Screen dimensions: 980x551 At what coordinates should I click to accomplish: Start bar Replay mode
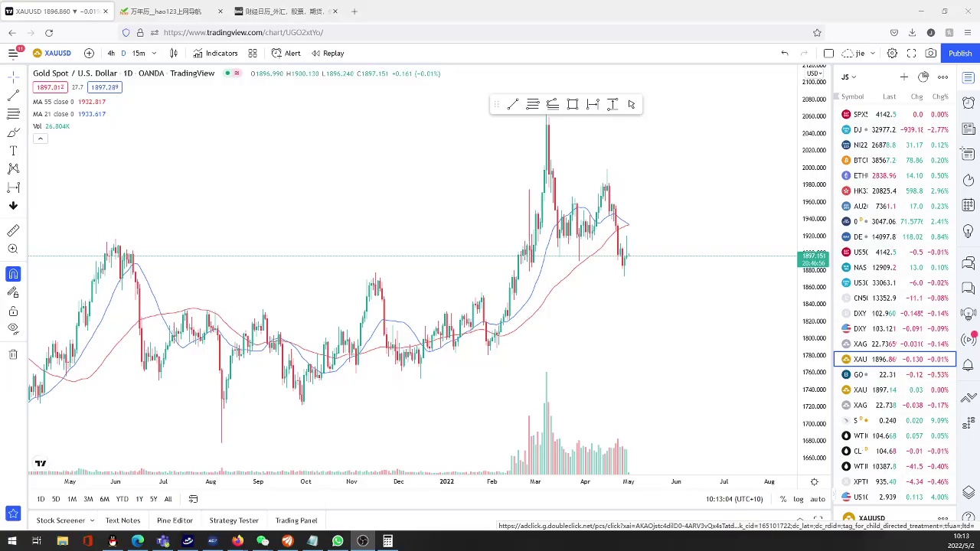pyautogui.click(x=328, y=53)
